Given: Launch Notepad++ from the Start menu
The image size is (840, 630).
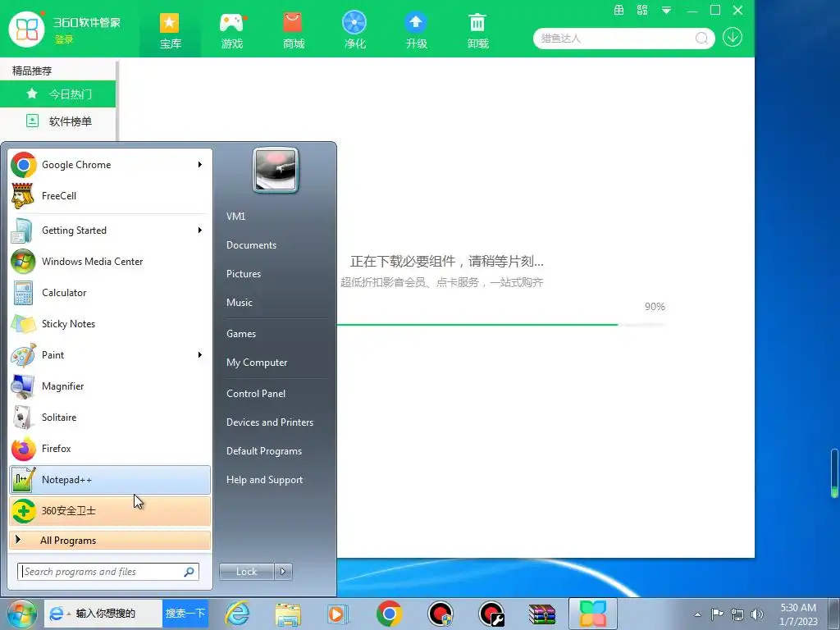Looking at the screenshot, I should coord(110,479).
